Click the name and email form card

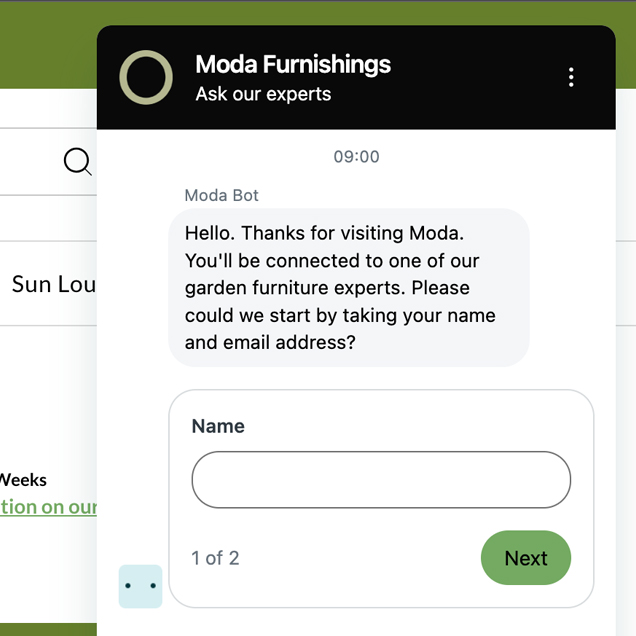pyautogui.click(x=381, y=498)
